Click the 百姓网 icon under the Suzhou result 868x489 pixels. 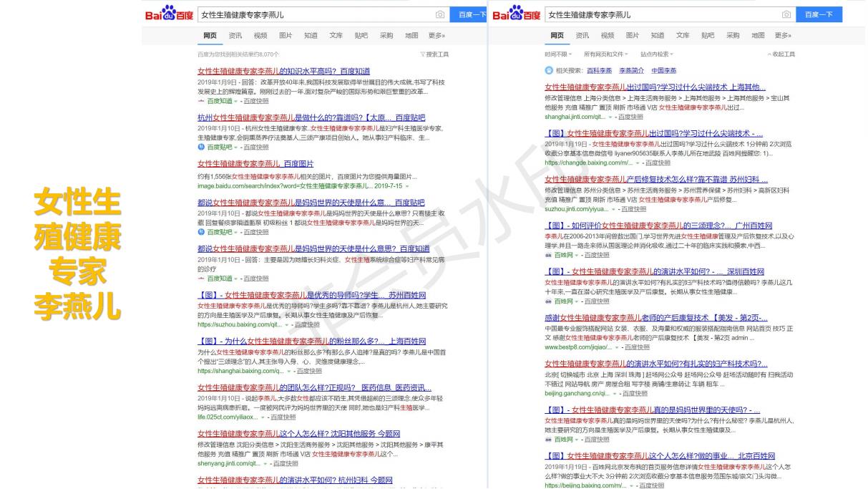548,255
